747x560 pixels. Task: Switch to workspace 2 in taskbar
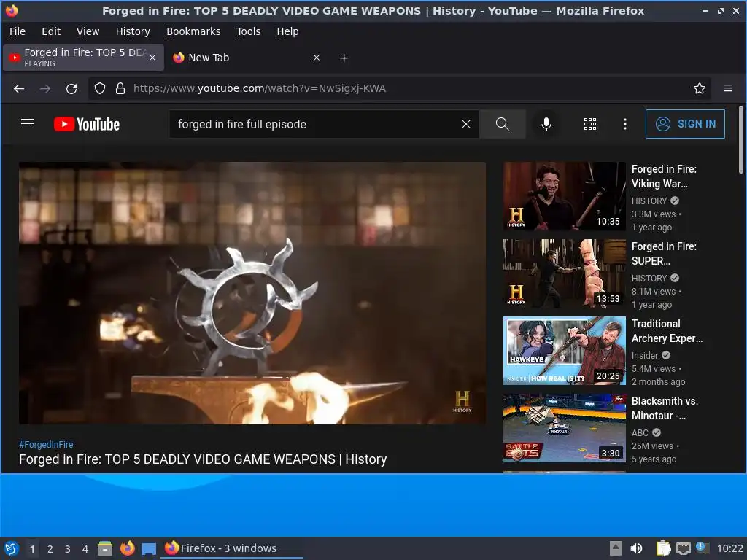coord(50,549)
